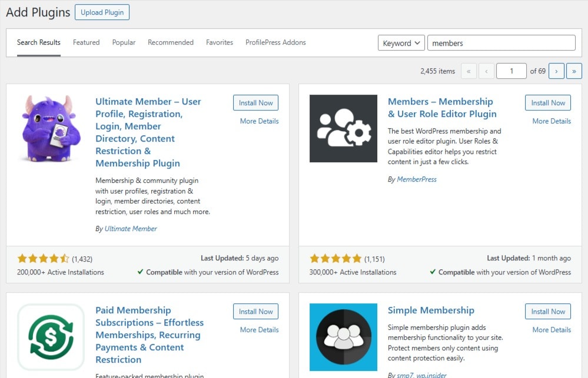588x378 pixels.
Task: Click the Add Plugins page heading
Action: click(38, 12)
